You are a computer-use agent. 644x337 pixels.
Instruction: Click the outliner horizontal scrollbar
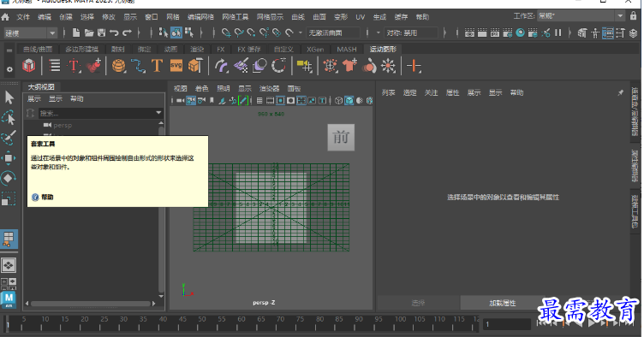(x=91, y=304)
